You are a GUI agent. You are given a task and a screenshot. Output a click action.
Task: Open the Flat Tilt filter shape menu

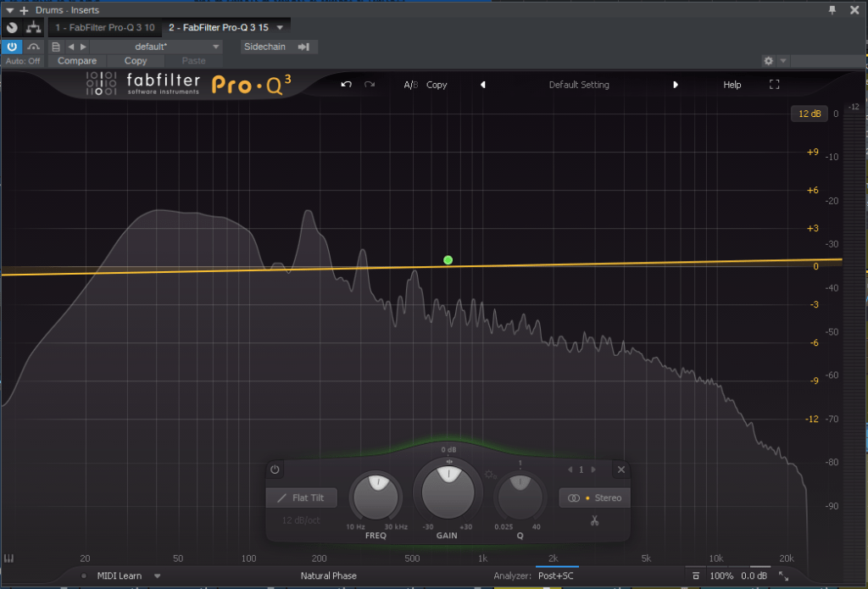(302, 497)
